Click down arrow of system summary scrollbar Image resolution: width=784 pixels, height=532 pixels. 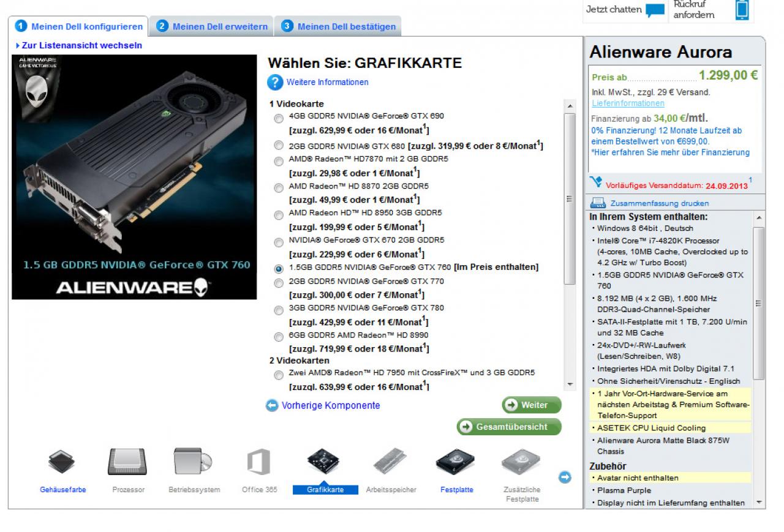759,503
